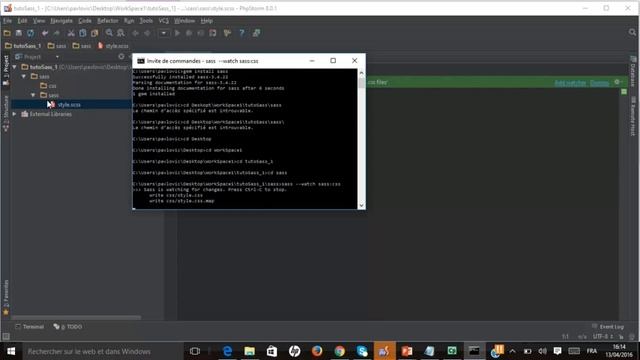Open the VCS menu

point(164,20)
